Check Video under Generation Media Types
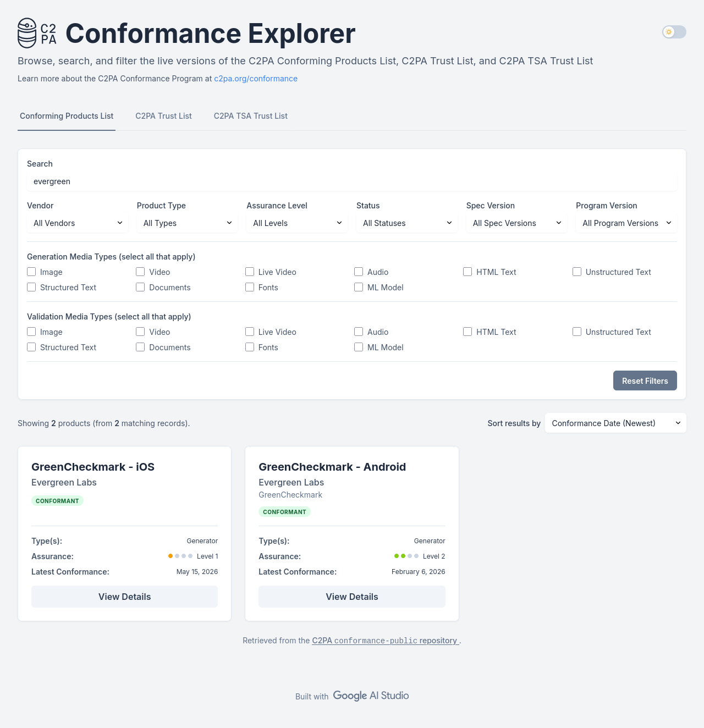 click(140, 272)
